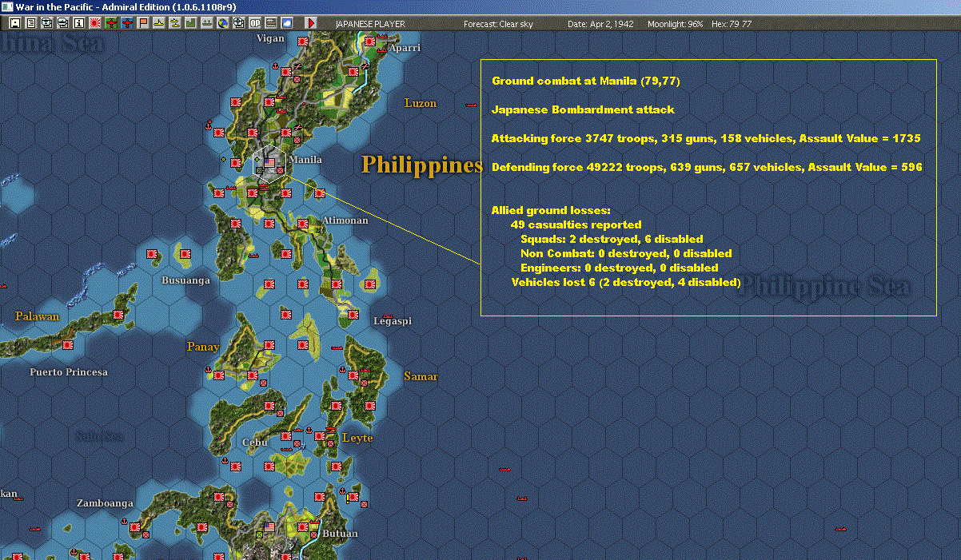
Task: Click the OP toolbar button
Action: (255, 24)
